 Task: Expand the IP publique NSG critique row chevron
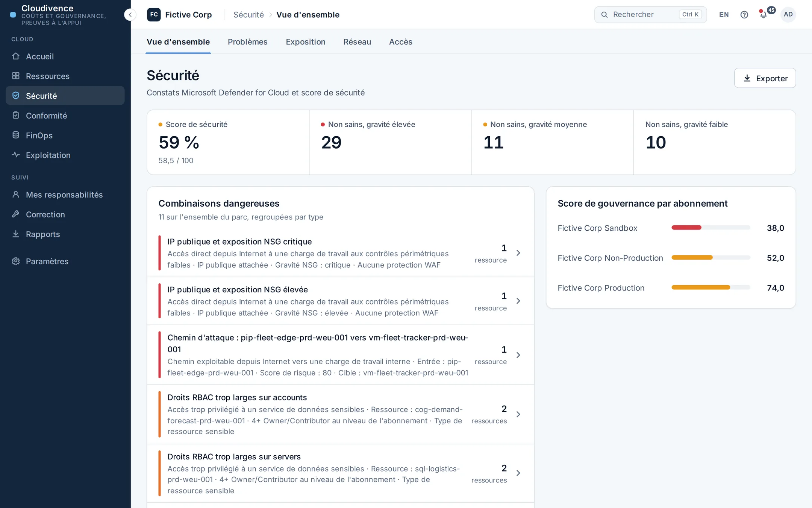pos(518,253)
